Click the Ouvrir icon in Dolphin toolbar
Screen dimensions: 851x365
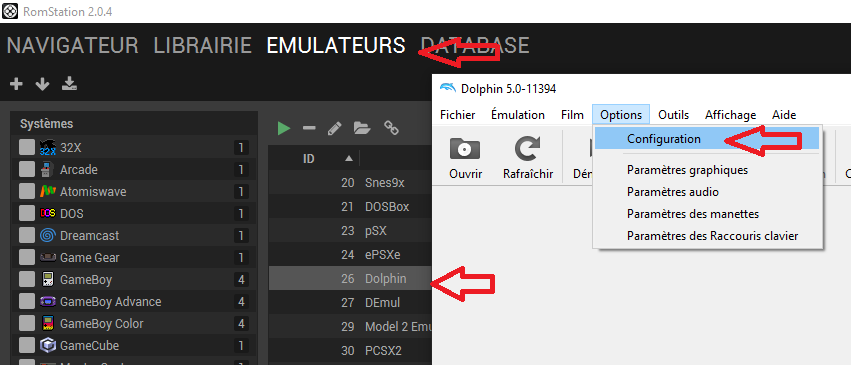pos(465,150)
